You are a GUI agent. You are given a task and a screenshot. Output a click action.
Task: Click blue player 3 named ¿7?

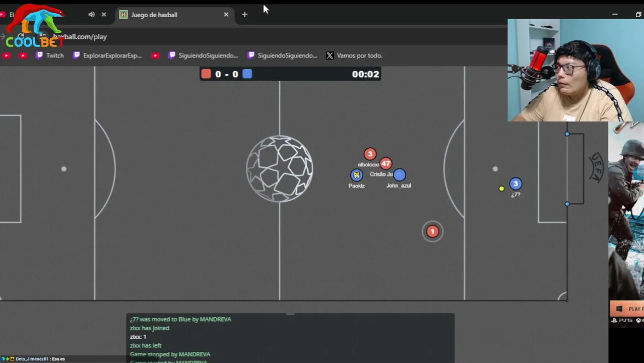click(x=516, y=184)
